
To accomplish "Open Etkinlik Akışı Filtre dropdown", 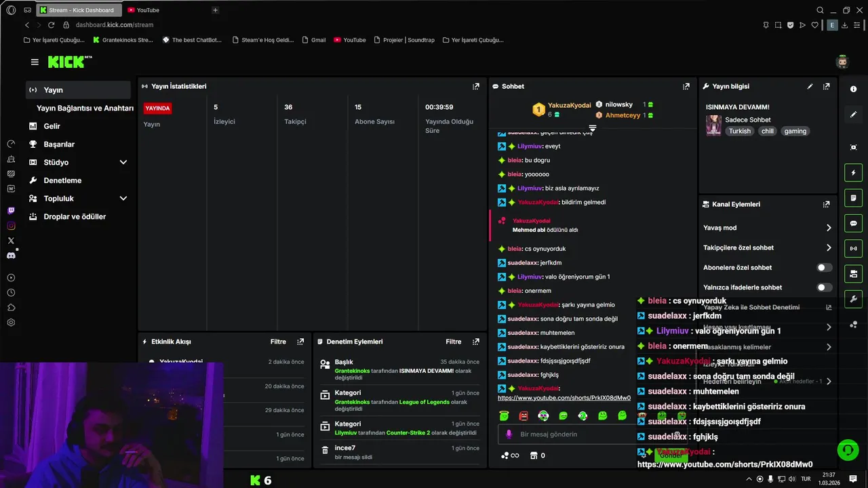I will (278, 342).
